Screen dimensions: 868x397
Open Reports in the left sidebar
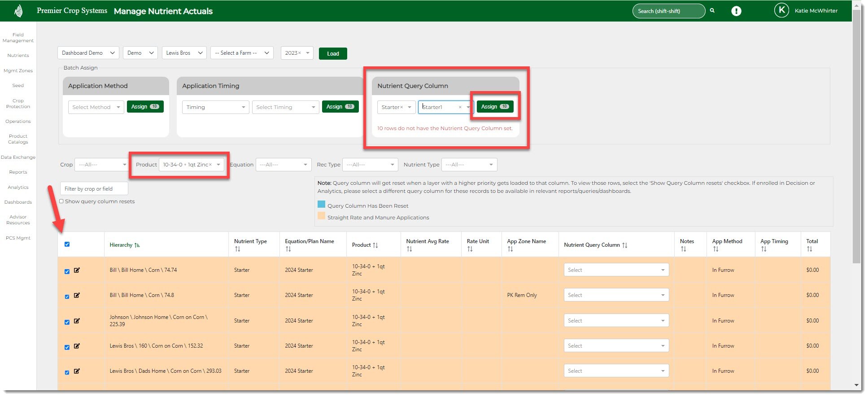(18, 172)
